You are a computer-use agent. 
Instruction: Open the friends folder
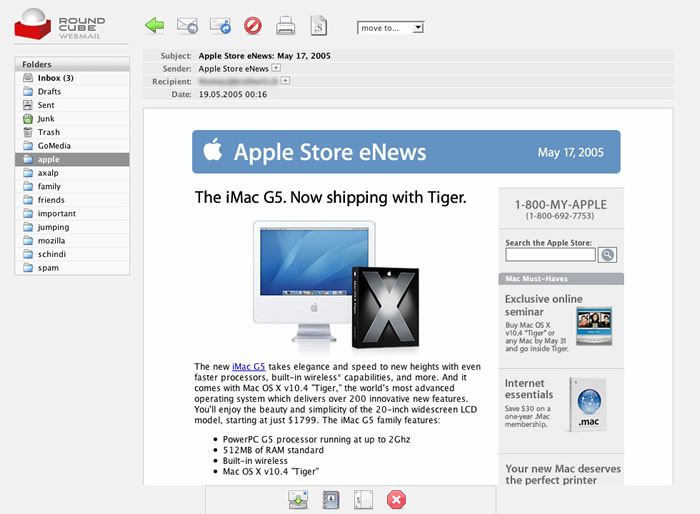click(72, 200)
